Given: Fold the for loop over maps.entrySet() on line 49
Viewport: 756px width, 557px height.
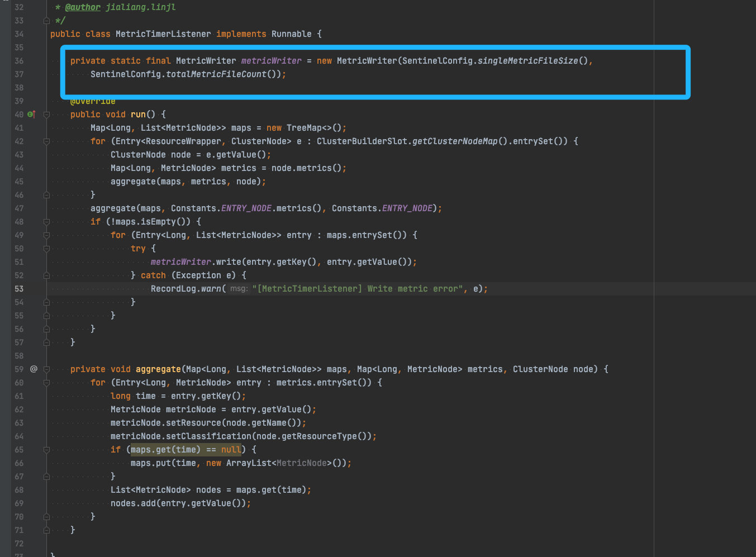Looking at the screenshot, I should click(47, 235).
